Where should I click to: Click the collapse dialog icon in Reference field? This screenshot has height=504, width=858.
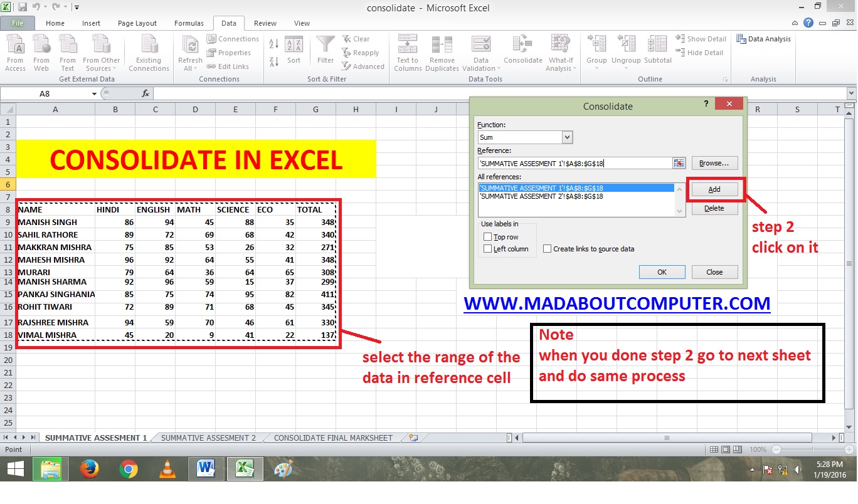[x=679, y=163]
